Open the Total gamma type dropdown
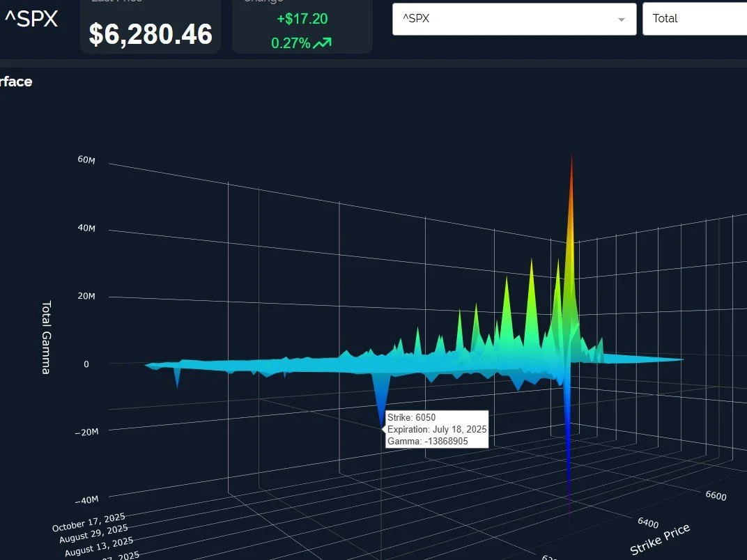This screenshot has height=560, width=747. click(x=695, y=19)
